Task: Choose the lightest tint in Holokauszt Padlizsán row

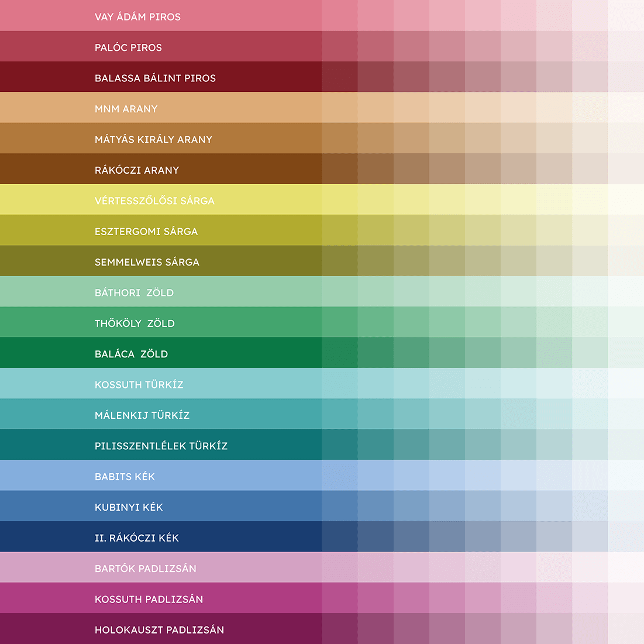Action: coord(626,628)
